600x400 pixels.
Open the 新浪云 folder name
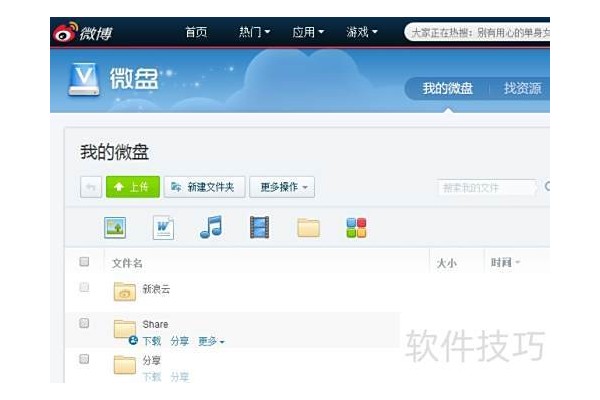(x=156, y=289)
